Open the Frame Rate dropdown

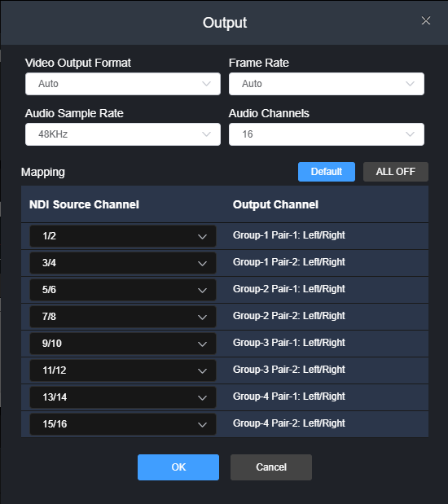pos(327,84)
